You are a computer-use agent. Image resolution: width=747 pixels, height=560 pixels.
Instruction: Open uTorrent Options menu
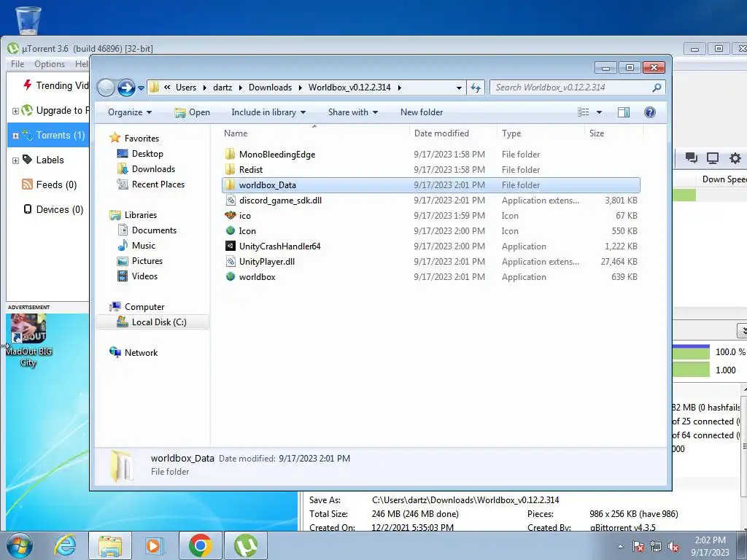(50, 64)
